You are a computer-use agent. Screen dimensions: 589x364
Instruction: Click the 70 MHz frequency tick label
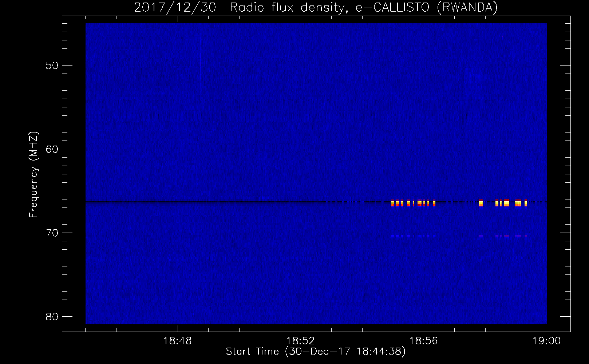pos(52,233)
